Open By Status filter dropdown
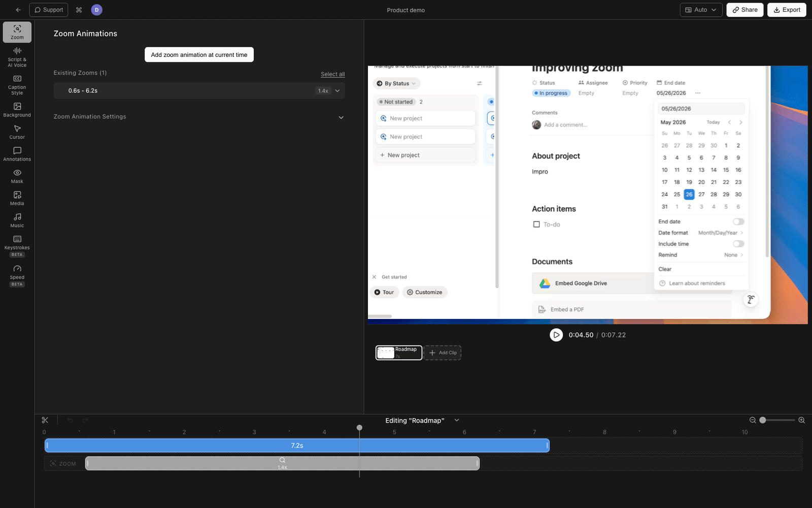 pyautogui.click(x=396, y=83)
